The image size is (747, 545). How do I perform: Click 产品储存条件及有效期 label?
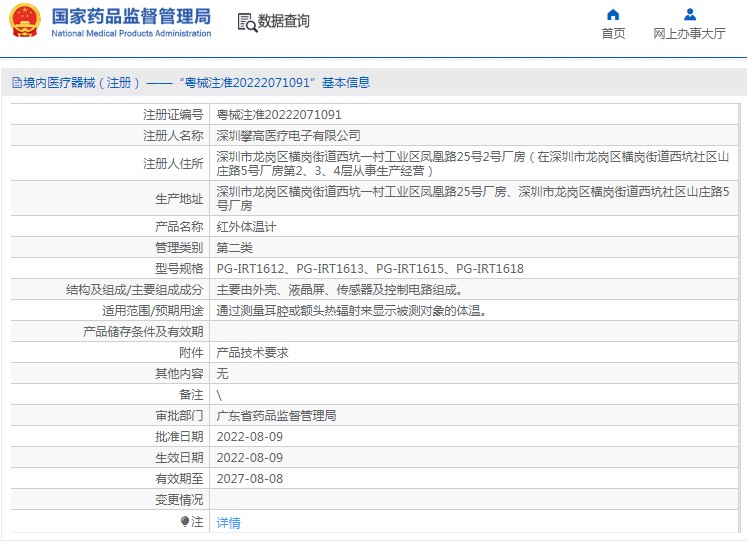tap(143, 332)
